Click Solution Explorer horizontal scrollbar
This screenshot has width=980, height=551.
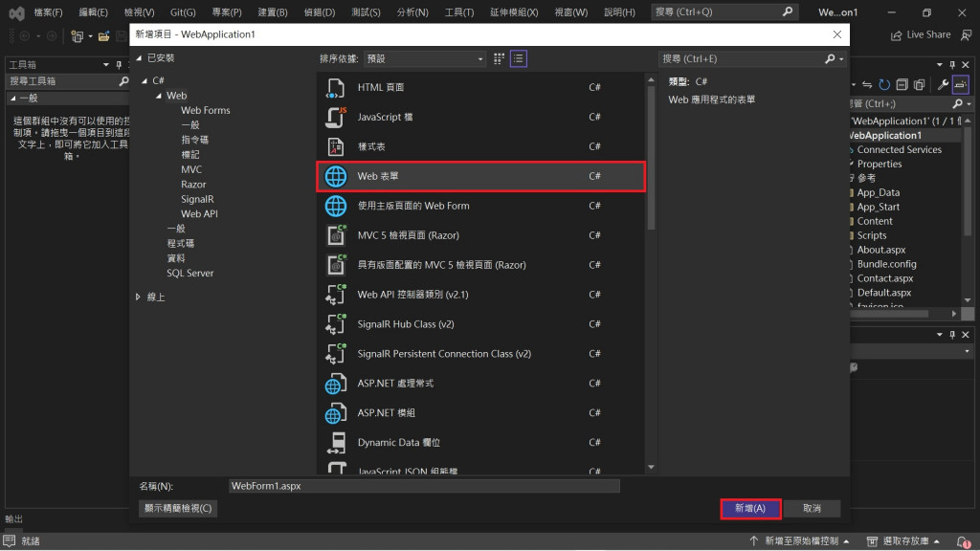point(889,314)
